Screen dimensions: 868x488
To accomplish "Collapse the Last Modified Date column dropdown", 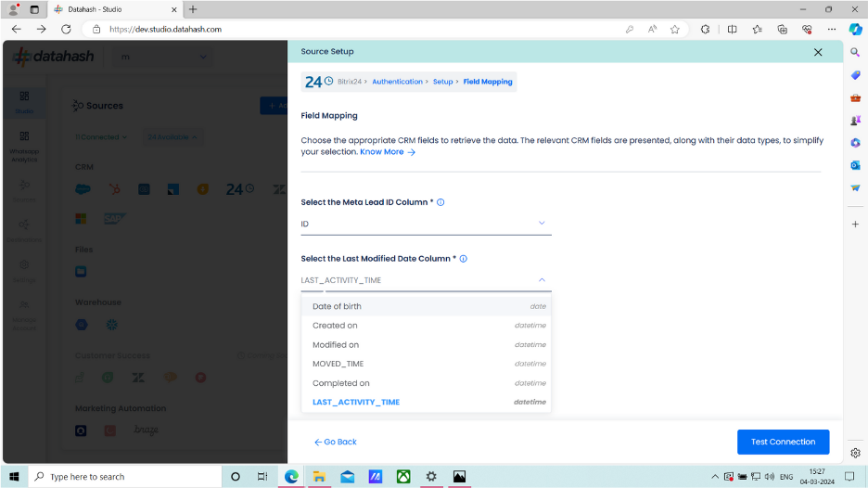I will (x=542, y=280).
